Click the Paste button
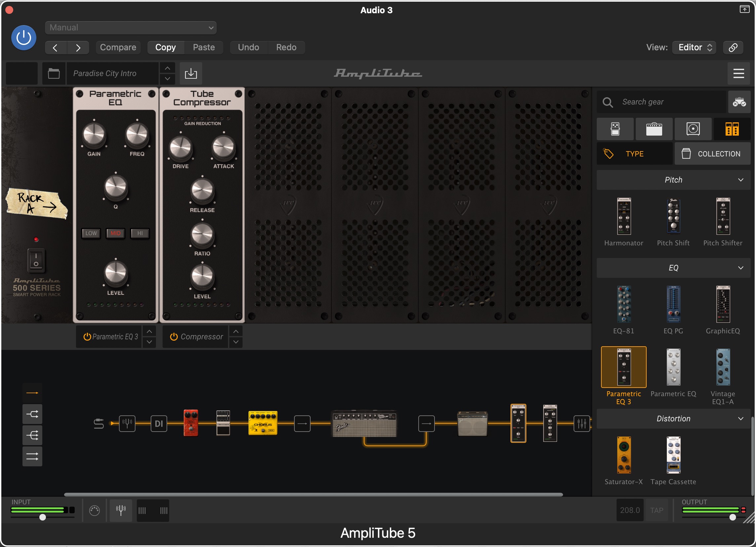The image size is (756, 547). tap(204, 48)
